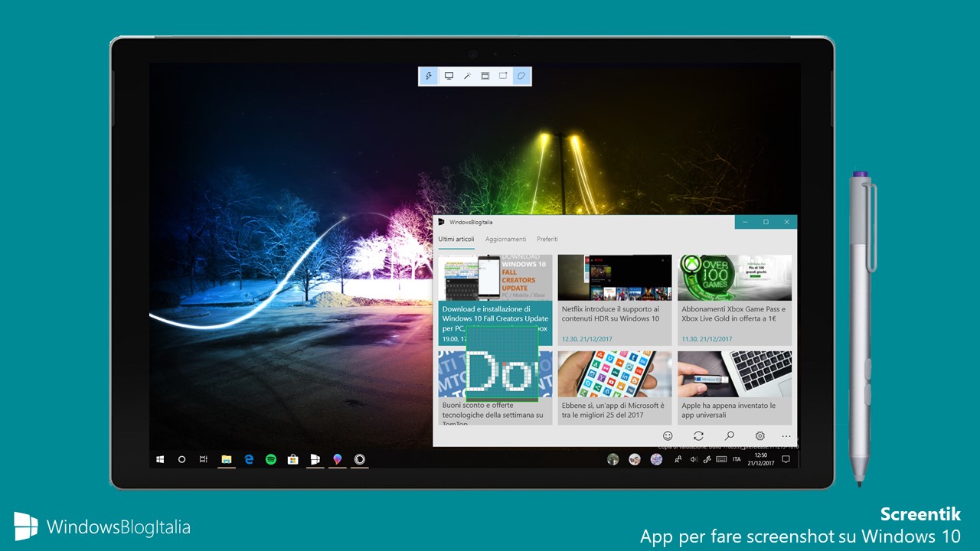980x551 pixels.
Task: Click the 11.30, 21/12/2017 timestamp
Action: click(707, 339)
